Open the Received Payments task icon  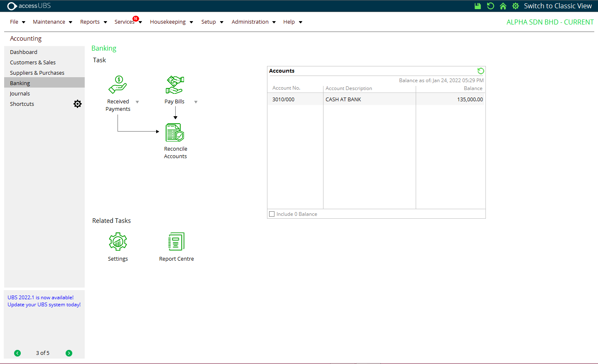pos(118,85)
